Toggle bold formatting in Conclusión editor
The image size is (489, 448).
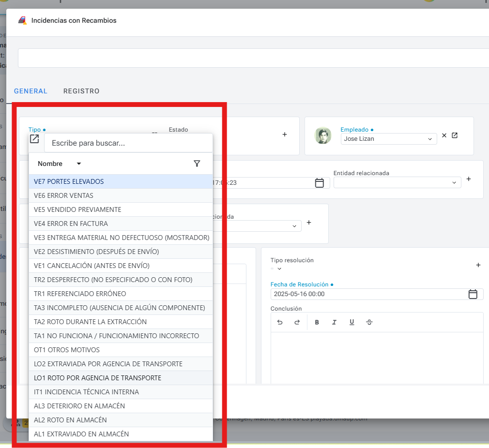(317, 322)
